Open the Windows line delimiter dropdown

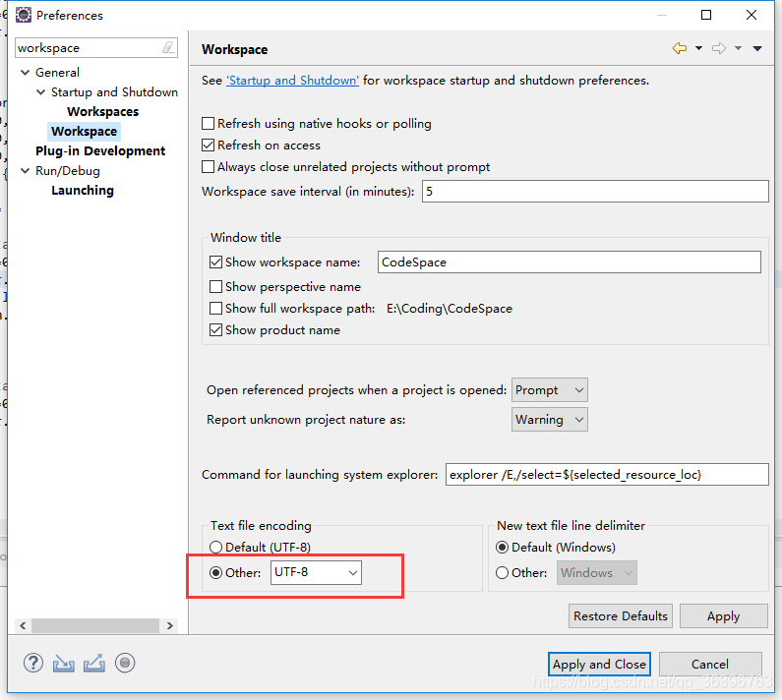(x=596, y=573)
